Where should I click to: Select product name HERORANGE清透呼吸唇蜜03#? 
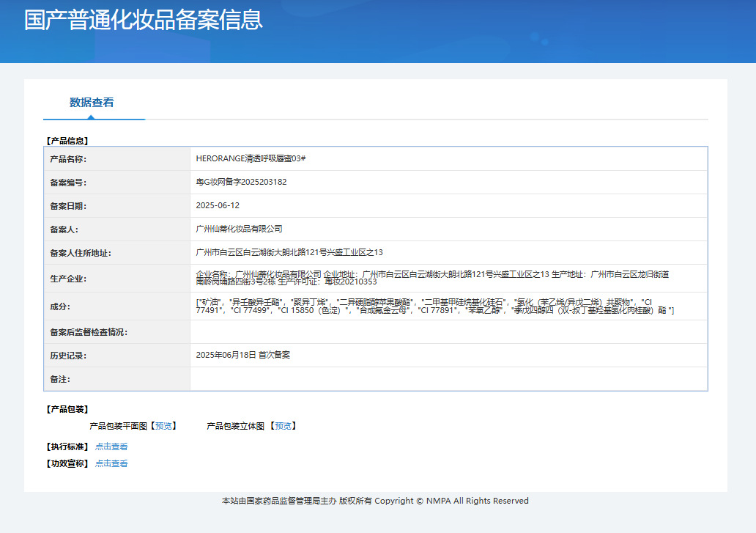(x=251, y=158)
